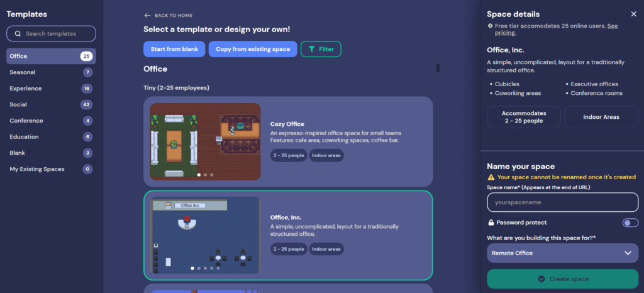Click Start from blank button
The width and height of the screenshot is (644, 293).
point(174,49)
